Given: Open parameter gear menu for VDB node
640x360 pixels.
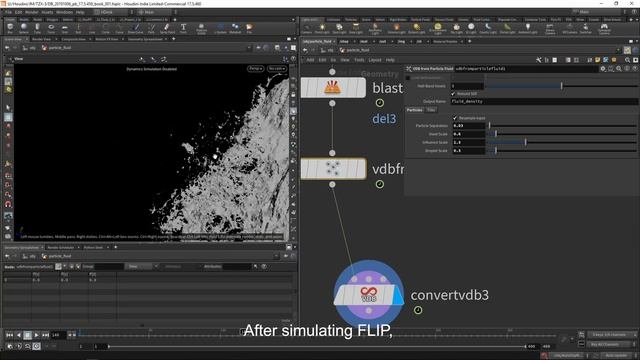Looking at the screenshot, I should coord(603,69).
